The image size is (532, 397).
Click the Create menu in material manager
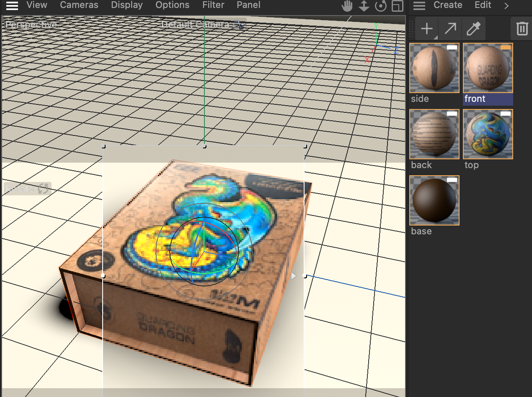click(x=448, y=5)
